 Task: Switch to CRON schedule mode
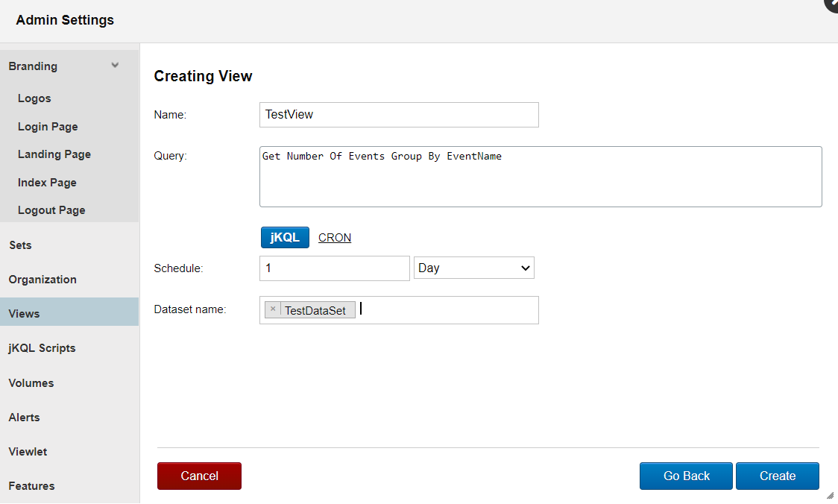pos(335,238)
